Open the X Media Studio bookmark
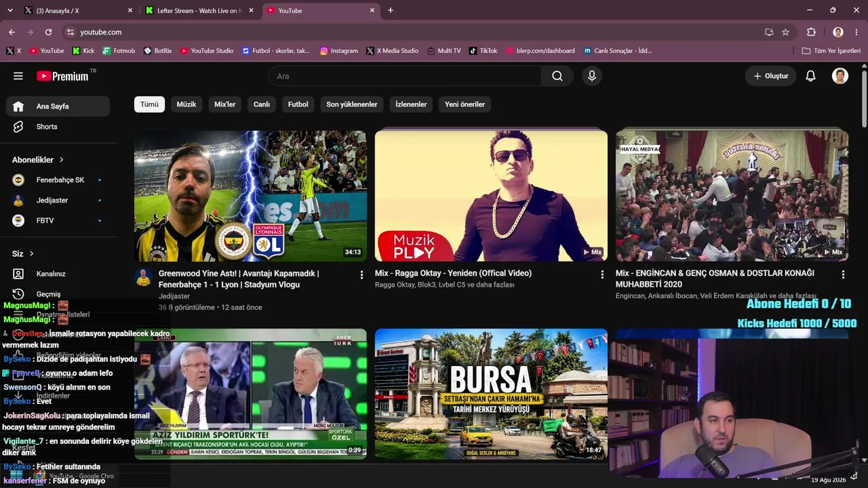Image resolution: width=868 pixels, height=488 pixels. (392, 51)
